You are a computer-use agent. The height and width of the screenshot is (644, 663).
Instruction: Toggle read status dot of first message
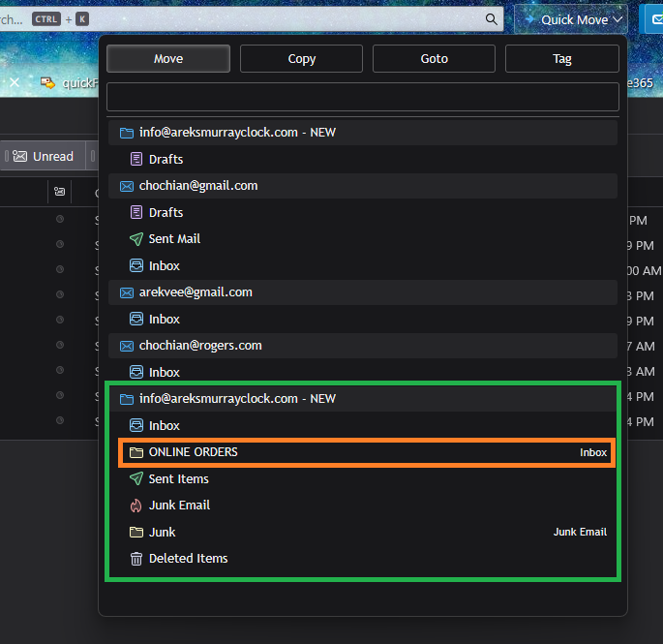(60, 220)
